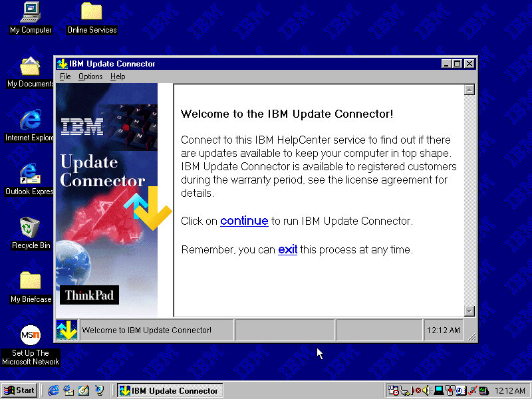Open the My Documents folder icon
The image size is (532, 399).
30,67
